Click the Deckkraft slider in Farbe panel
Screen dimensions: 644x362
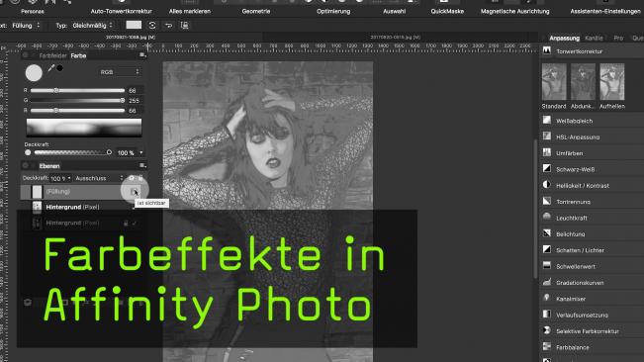tap(72, 152)
